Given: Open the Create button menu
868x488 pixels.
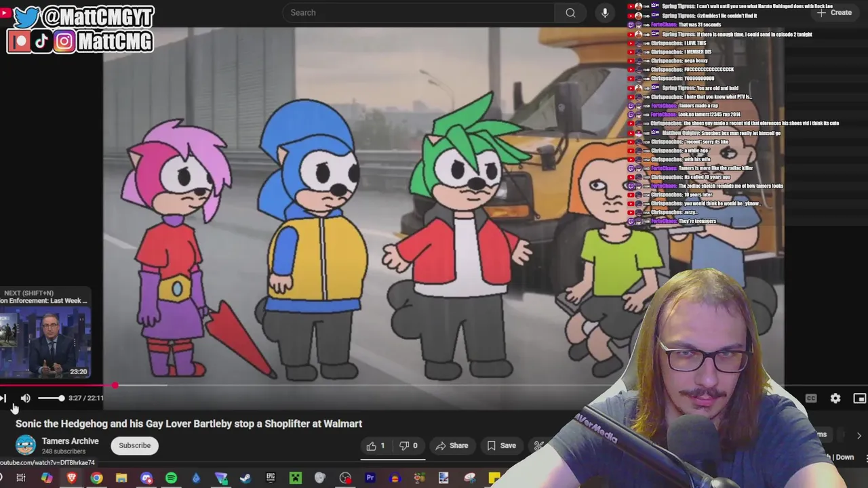Looking at the screenshot, I should pos(834,12).
